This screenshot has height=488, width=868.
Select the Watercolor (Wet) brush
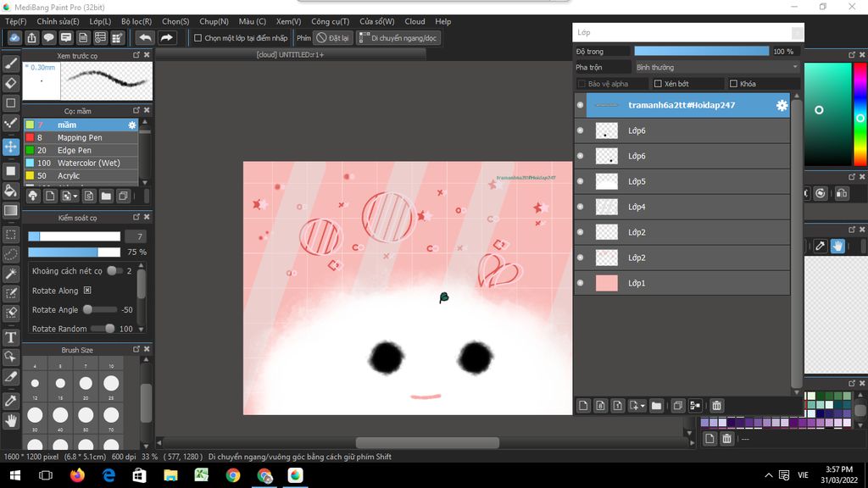(81, 164)
